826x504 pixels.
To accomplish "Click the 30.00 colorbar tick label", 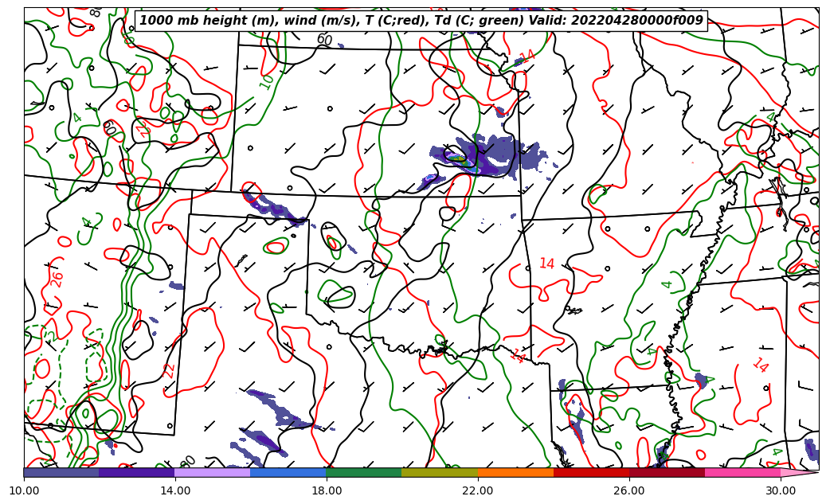I will [781, 490].
